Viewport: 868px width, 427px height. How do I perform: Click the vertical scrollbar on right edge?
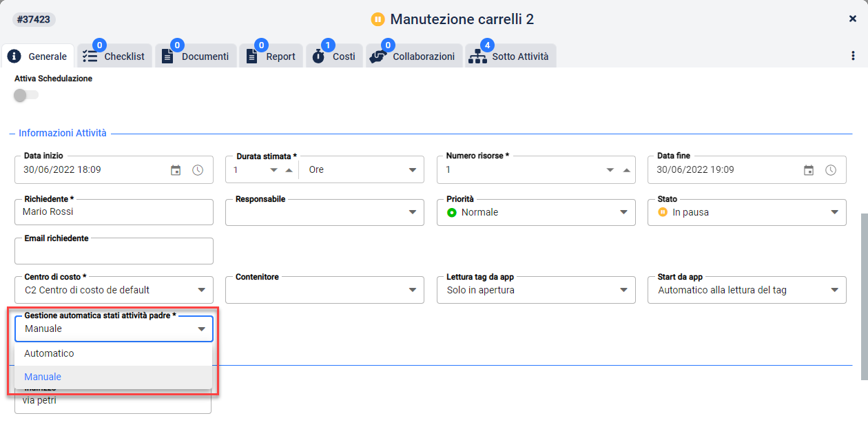coord(864,296)
